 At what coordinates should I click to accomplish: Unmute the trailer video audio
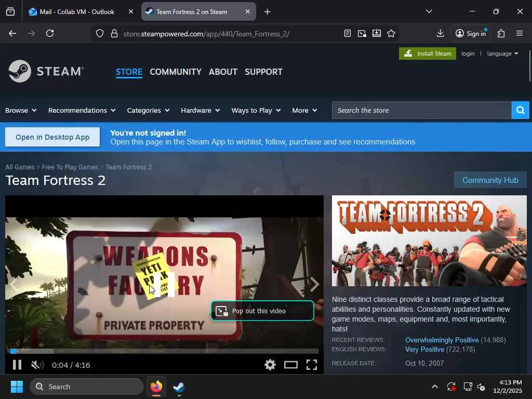[x=37, y=365]
